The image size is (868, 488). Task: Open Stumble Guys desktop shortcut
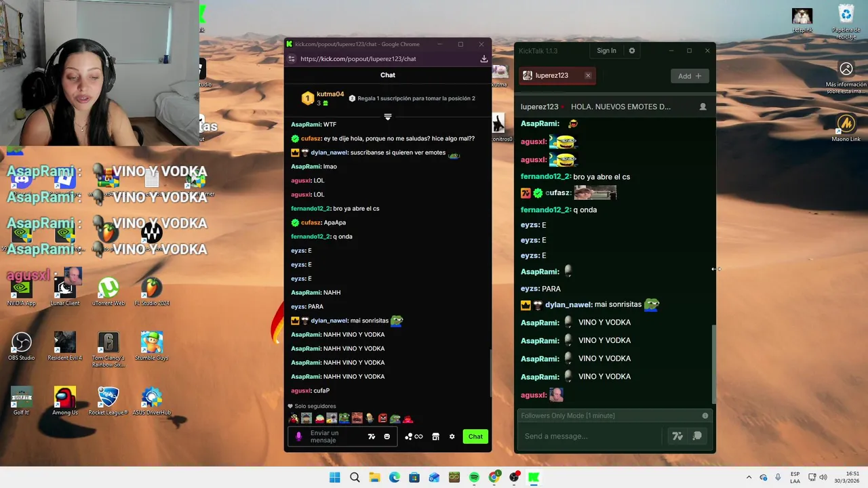[152, 346]
